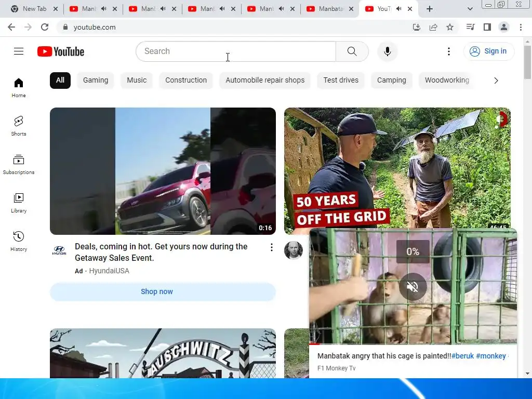Select the Gaming category chip
Screen dimensions: 532x399
point(96,81)
